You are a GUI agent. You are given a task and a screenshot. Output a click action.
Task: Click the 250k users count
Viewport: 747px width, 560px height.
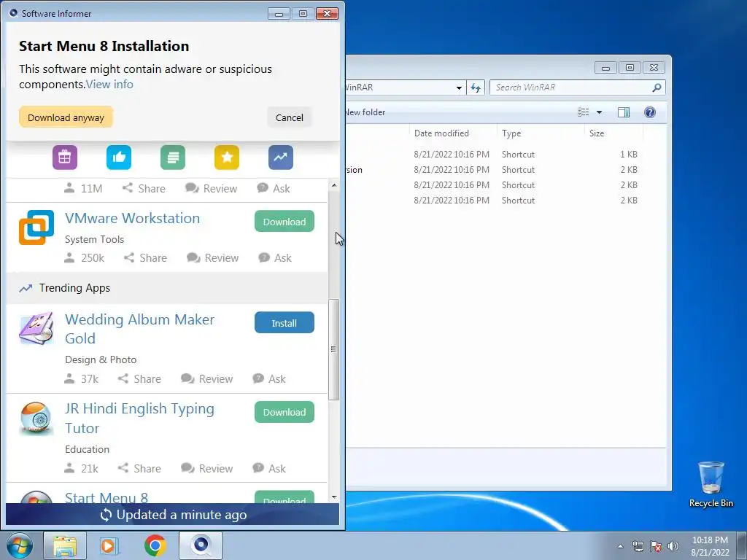(85, 258)
